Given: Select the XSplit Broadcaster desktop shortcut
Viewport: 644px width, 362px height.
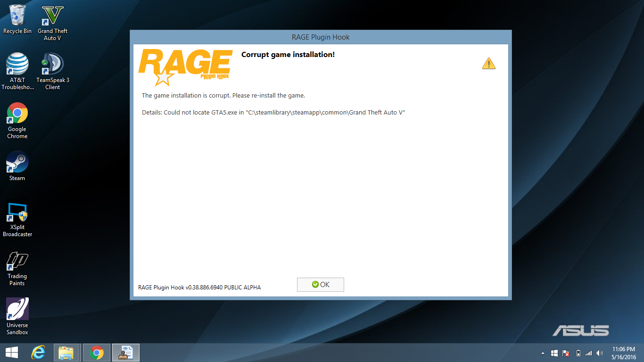Looking at the screenshot, I should click(x=17, y=220).
